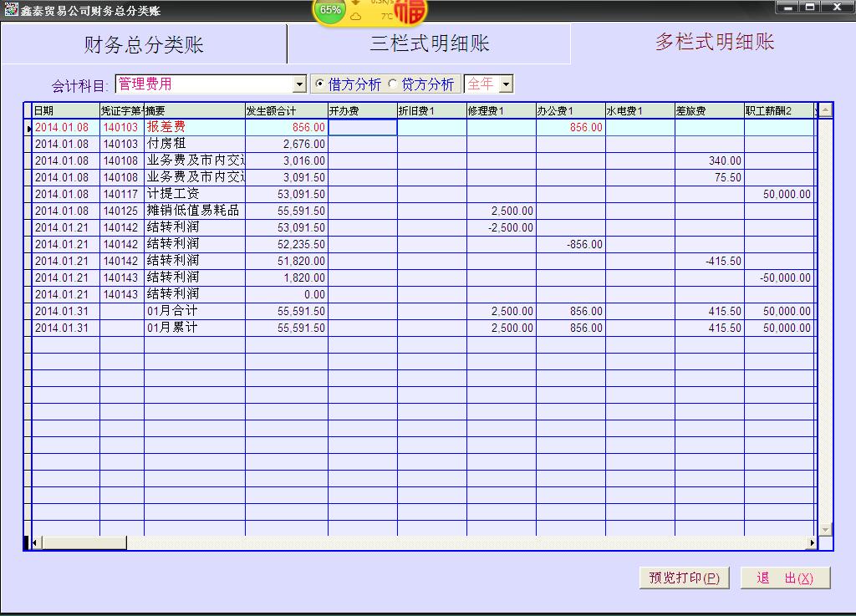The image size is (856, 616).
Task: Click the green 65% floating widget
Action: [x=329, y=10]
